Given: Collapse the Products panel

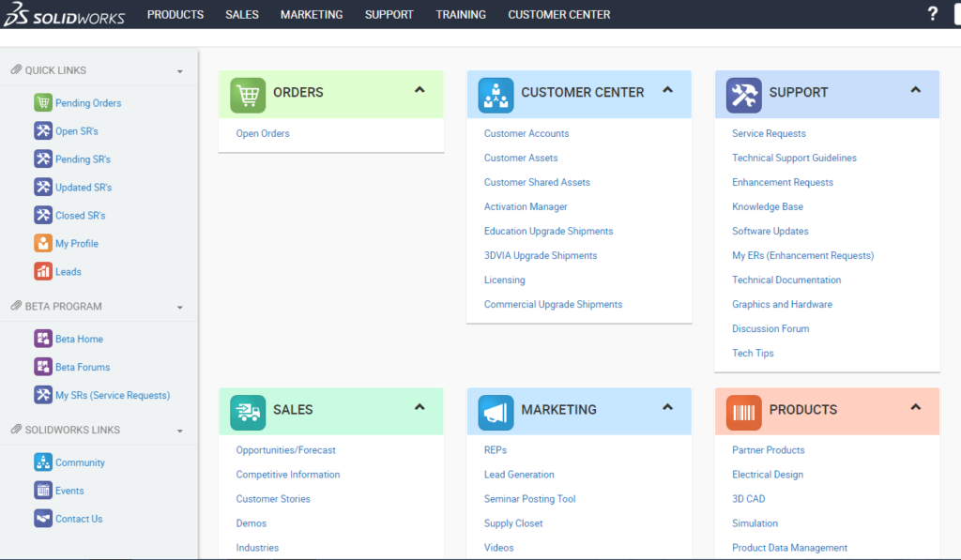Looking at the screenshot, I should (x=916, y=407).
